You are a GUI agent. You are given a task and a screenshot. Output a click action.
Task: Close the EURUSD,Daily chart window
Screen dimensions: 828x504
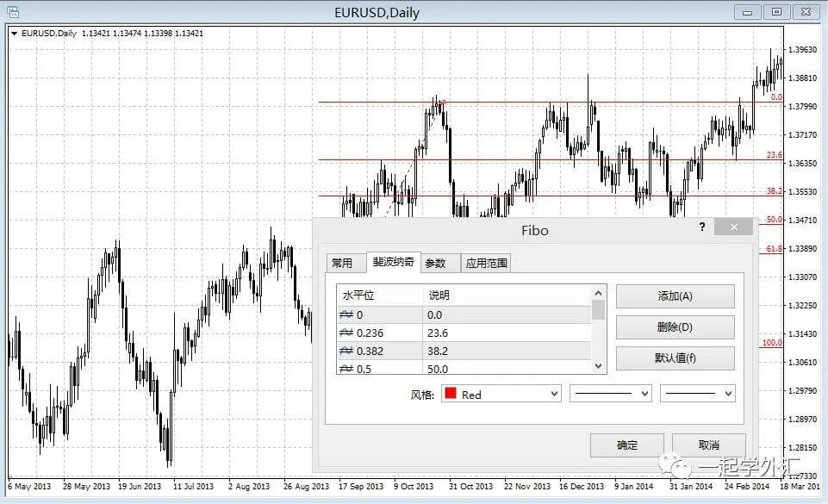pyautogui.click(x=806, y=12)
